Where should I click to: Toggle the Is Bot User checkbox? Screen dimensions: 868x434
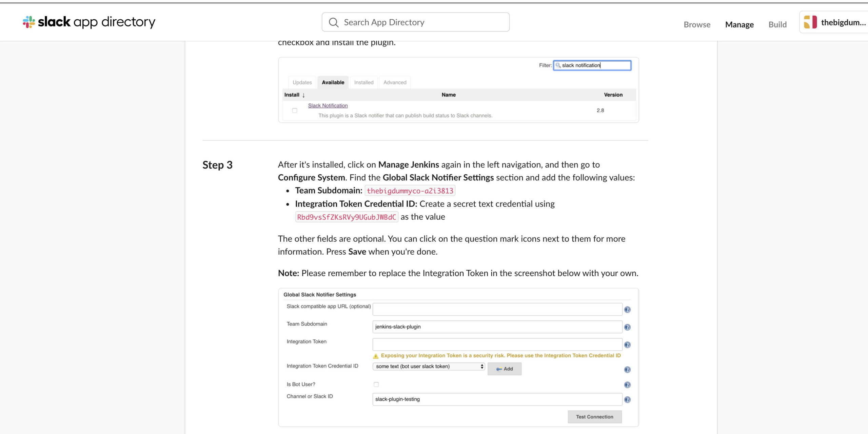point(376,384)
